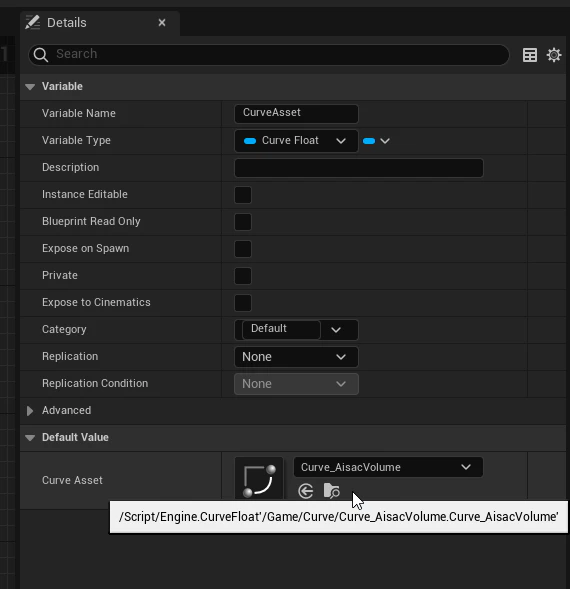Click the Expose on Spawn label
Screen dimensions: 570x589
point(86,248)
